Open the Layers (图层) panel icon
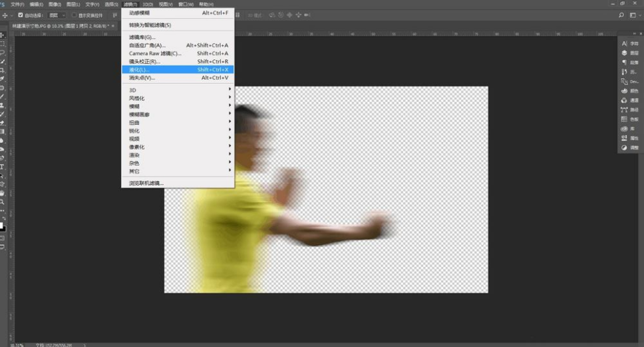Viewport: 644px width, 347px height. tap(624, 53)
